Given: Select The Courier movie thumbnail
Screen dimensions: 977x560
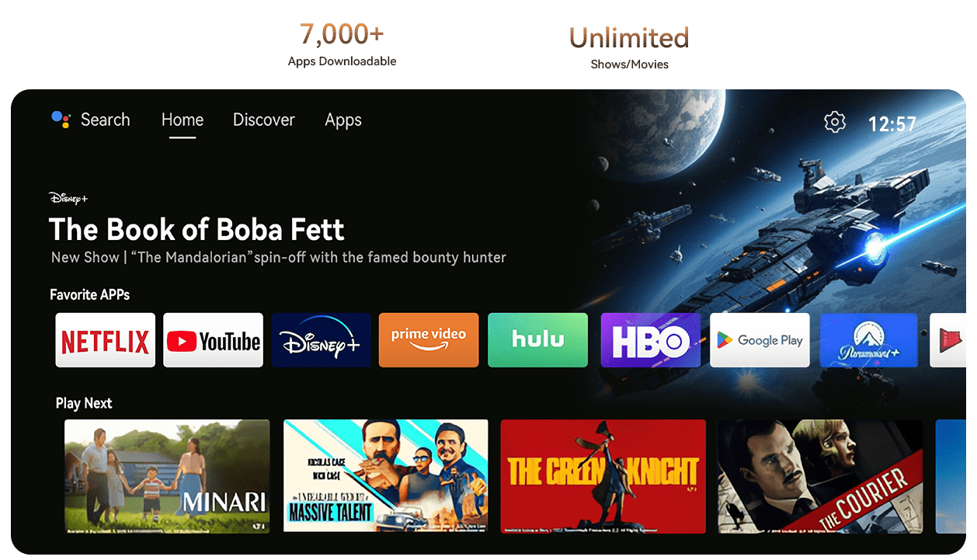Looking at the screenshot, I should pos(820,476).
